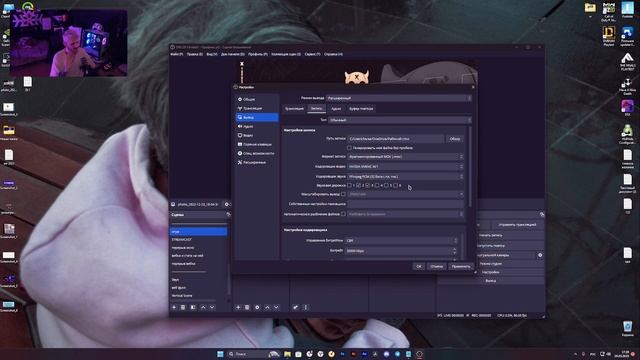Viewport: 640px width, 360px height.
Task: Pop out the Scenes dock icon
Action: (228, 215)
